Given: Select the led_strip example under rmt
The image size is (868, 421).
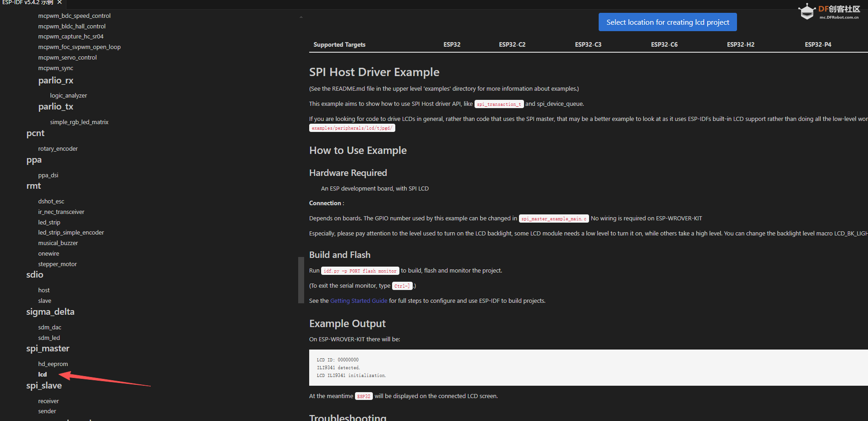Looking at the screenshot, I should (49, 223).
